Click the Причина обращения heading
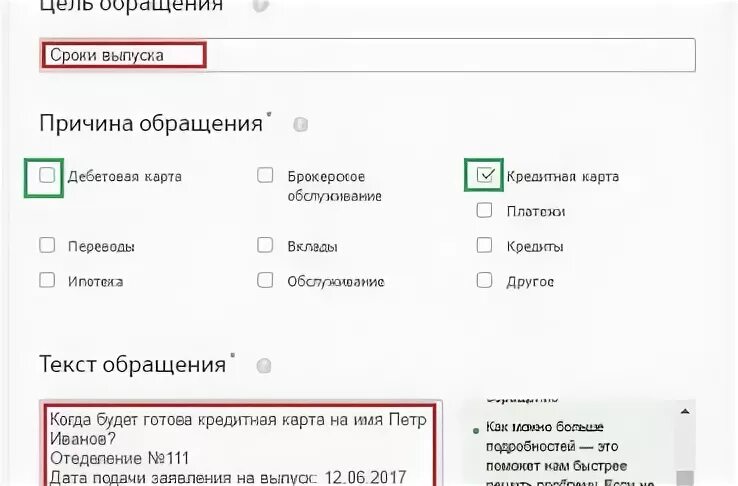The image size is (738, 486). [151, 124]
